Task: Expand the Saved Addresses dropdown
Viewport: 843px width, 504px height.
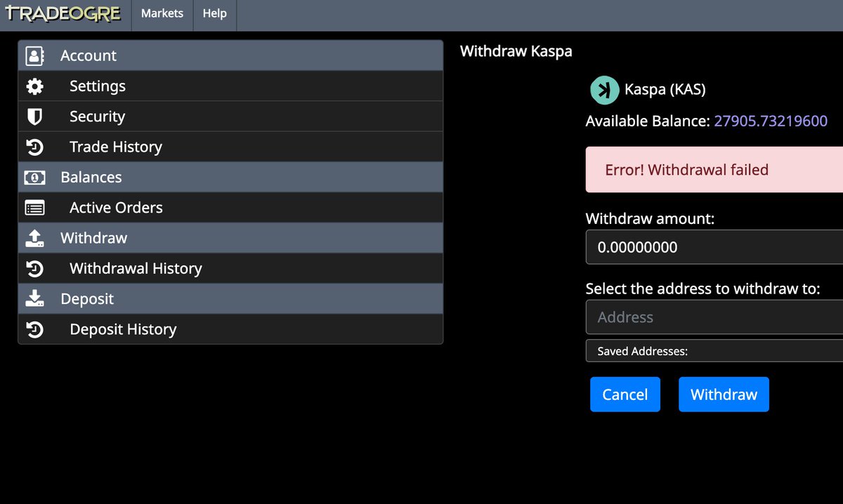Action: point(714,351)
